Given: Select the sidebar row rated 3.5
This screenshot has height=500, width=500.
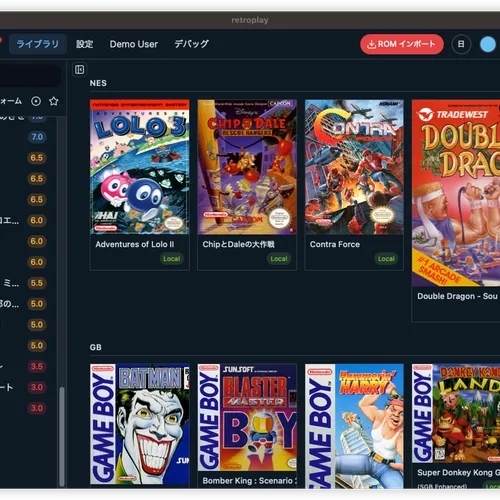Looking at the screenshot, I should (28, 366).
